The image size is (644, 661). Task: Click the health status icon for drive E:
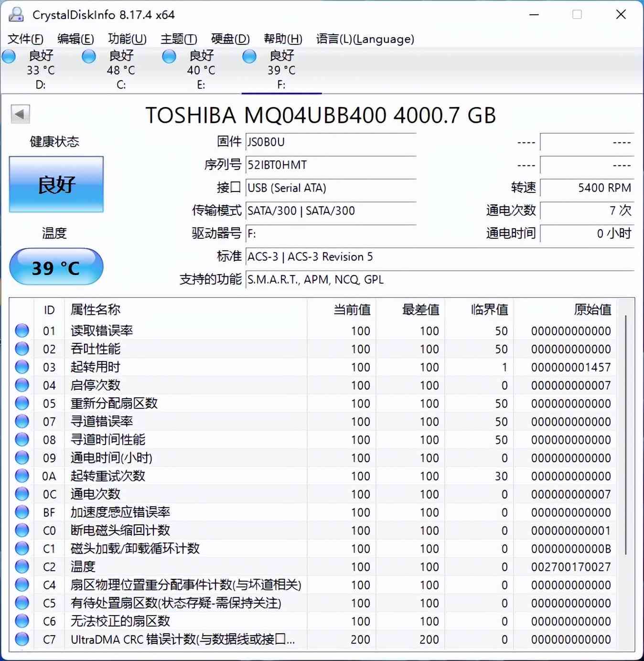tap(169, 56)
